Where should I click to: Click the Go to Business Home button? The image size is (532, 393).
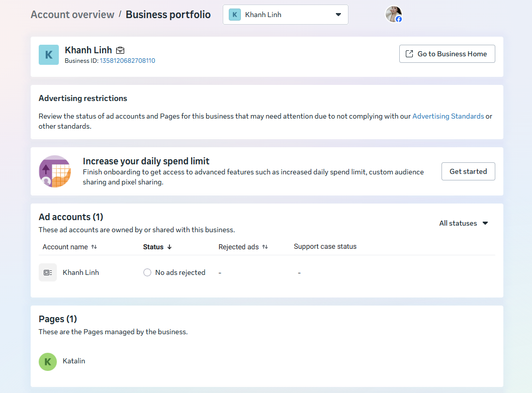(x=447, y=54)
